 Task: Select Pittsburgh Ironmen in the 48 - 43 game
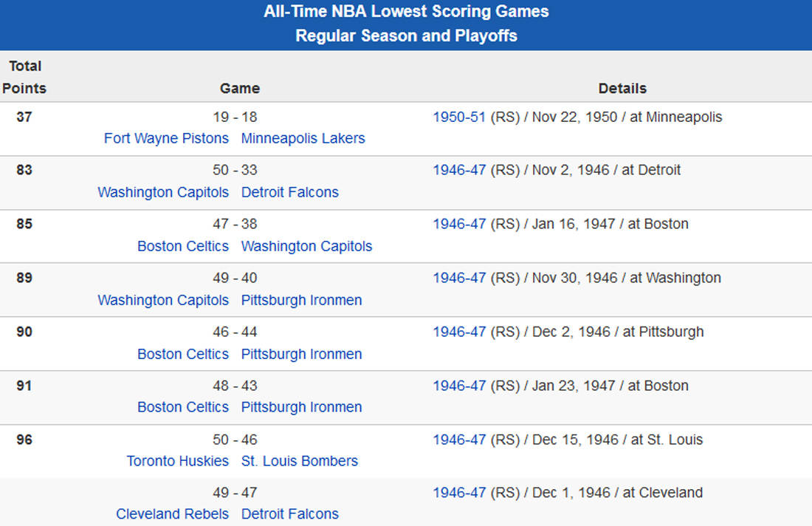click(301, 407)
